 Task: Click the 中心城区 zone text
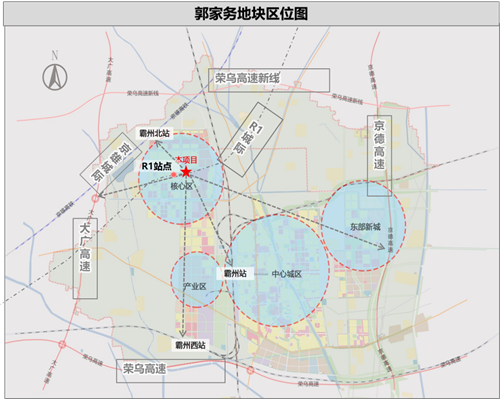tap(287, 274)
